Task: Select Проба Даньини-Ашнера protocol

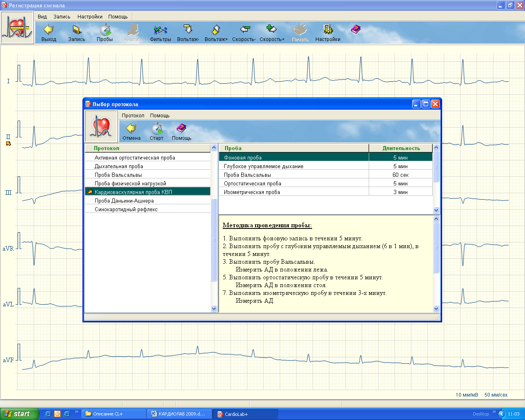Action: (124, 201)
